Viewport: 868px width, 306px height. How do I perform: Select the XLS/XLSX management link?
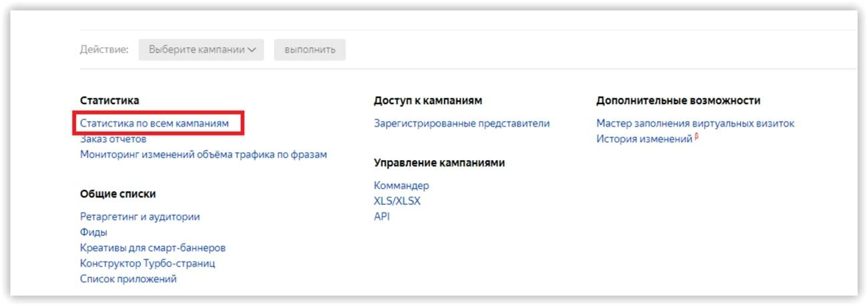point(397,201)
